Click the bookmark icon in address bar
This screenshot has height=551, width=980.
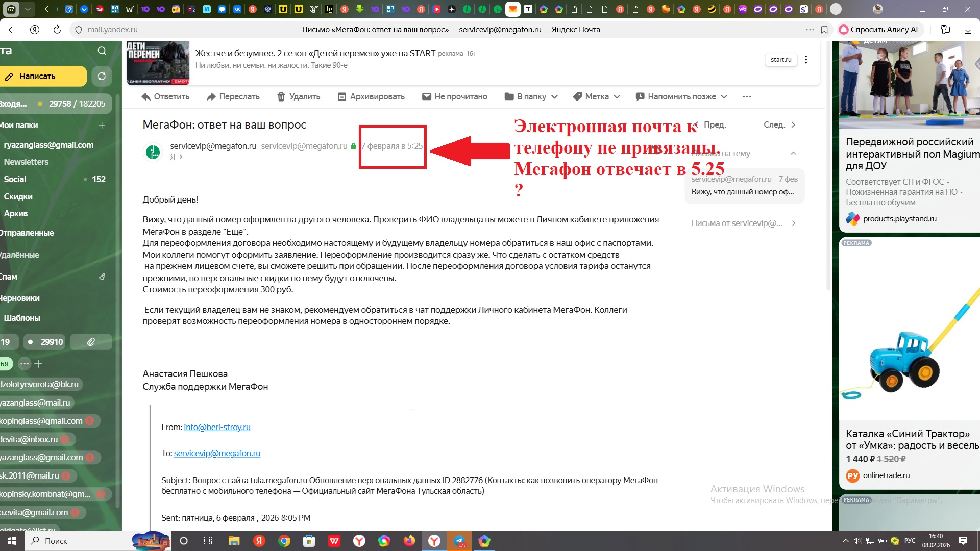824,30
